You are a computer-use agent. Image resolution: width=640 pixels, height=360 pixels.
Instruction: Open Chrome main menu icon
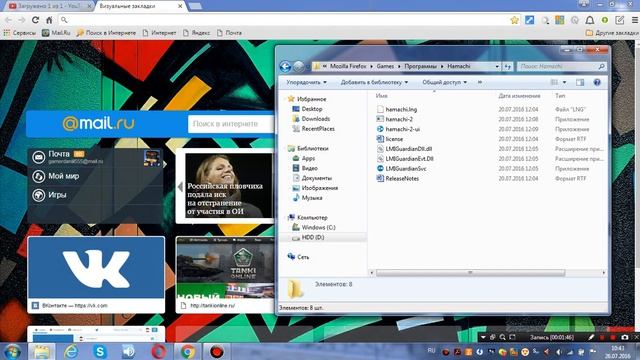[635, 20]
